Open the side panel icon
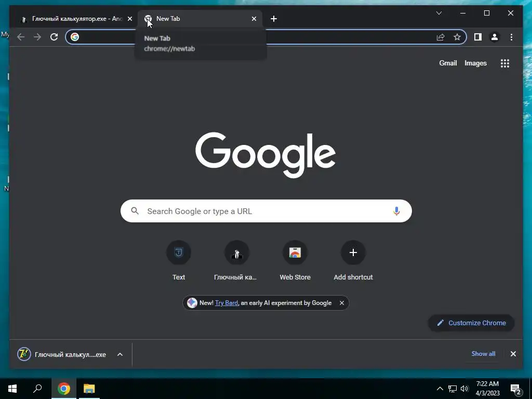Viewport: 532px width, 399px height. click(x=478, y=37)
